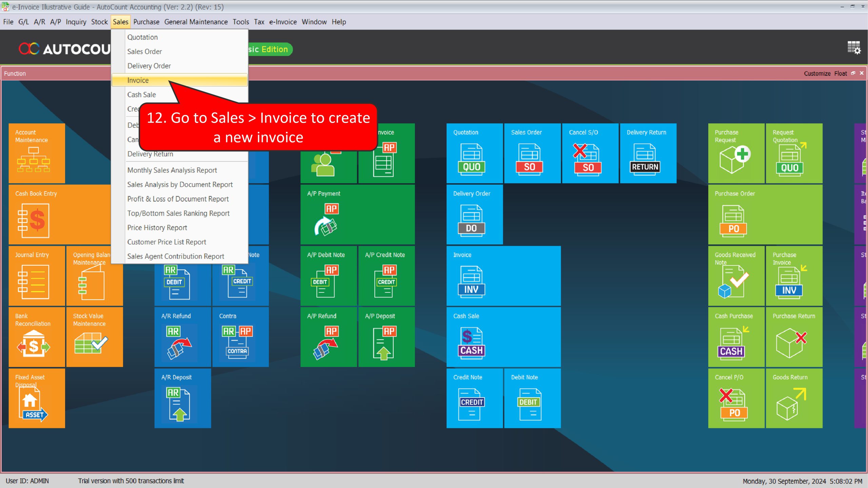
Task: Open the A/R Refund tile
Action: tap(183, 337)
